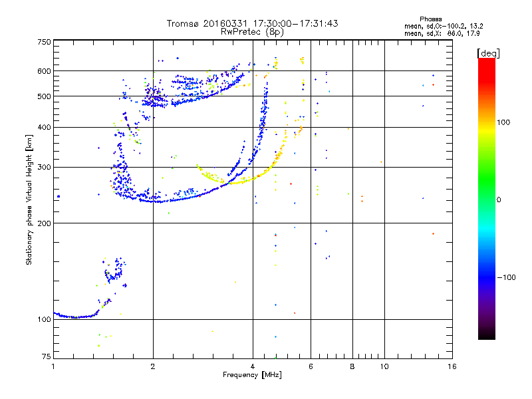Viewport: 532px width, 399px height.
Task: Click the y-axis tick label '500'
Action: (x=44, y=96)
